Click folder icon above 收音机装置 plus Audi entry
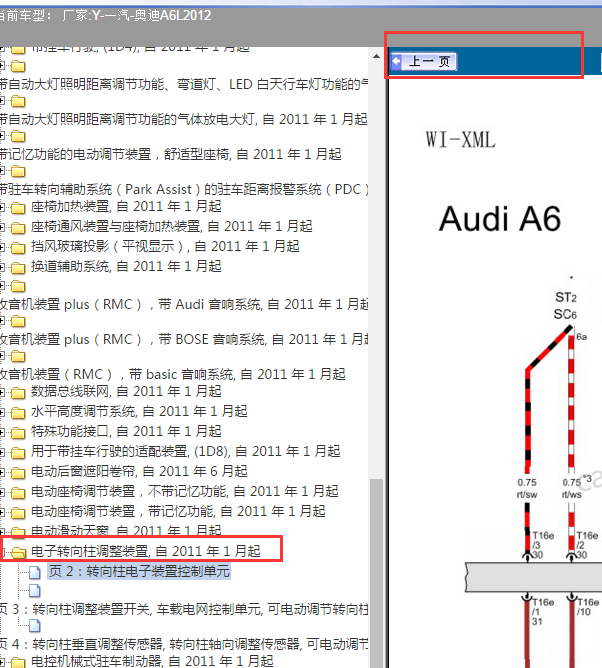Screen dimensions: 602x668 point(18,286)
